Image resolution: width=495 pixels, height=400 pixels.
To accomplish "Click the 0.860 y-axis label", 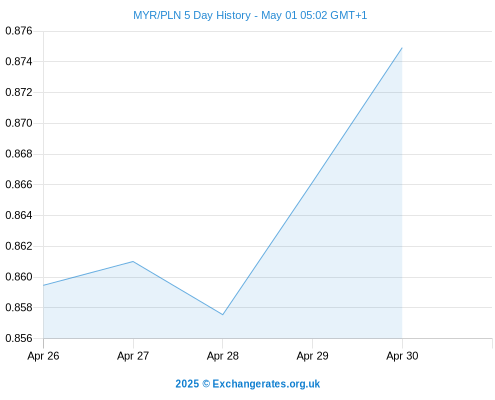I will point(19,277).
